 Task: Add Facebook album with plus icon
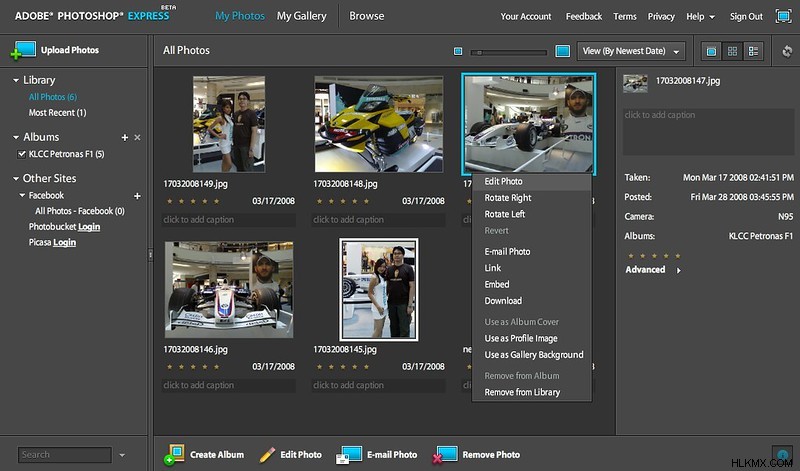point(137,196)
